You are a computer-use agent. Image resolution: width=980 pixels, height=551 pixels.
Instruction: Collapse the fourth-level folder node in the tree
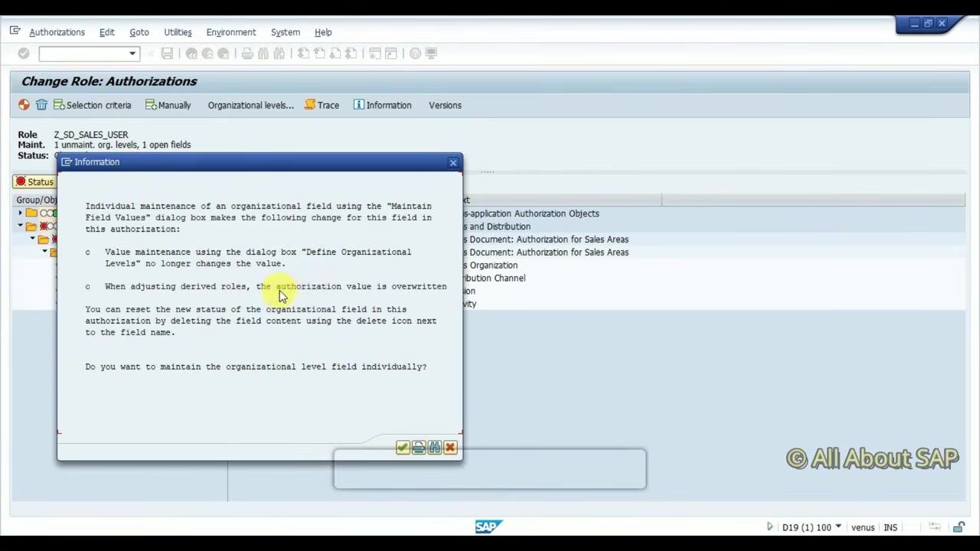point(44,252)
